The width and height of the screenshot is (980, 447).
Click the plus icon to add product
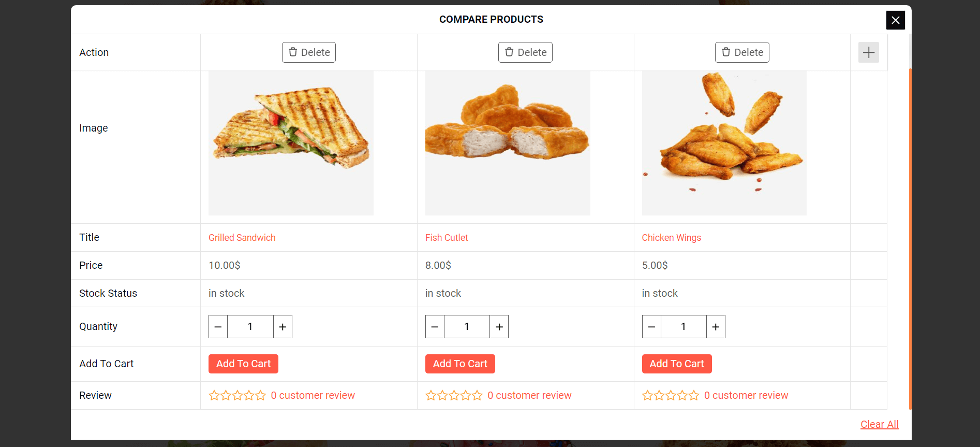[x=868, y=52]
